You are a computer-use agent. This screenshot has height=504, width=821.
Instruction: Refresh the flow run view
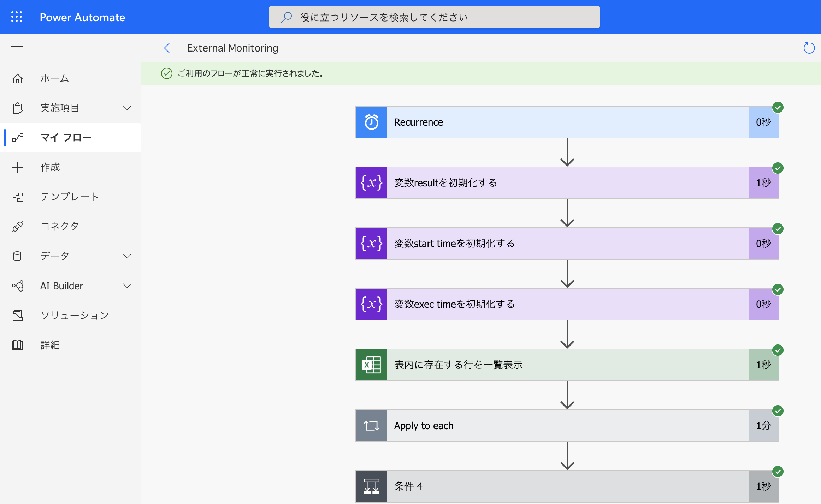coord(809,48)
